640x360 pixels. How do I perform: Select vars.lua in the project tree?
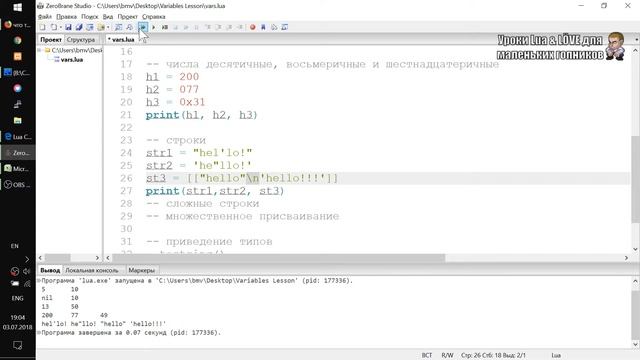[x=71, y=60]
